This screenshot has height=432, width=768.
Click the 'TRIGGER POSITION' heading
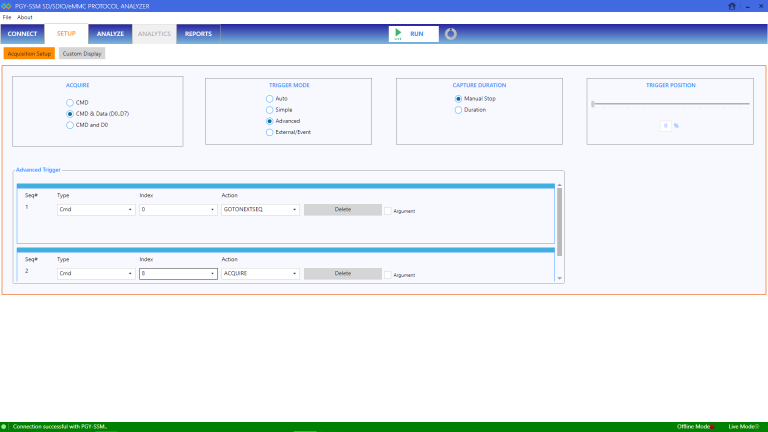671,85
